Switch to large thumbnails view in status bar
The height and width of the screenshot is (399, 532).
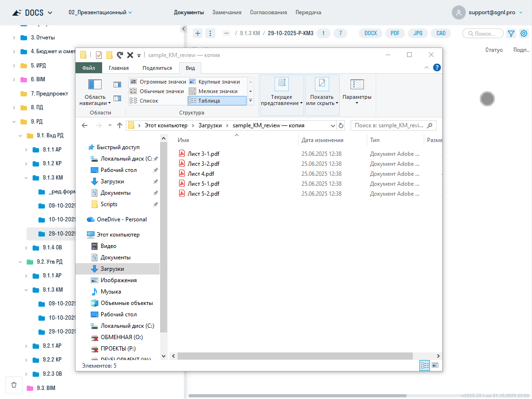coord(435,365)
